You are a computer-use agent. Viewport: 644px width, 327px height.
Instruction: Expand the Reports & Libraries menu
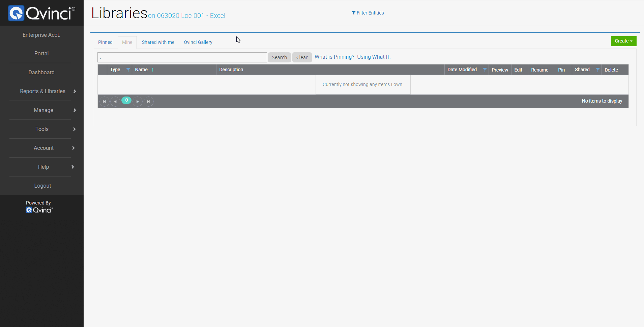tap(43, 91)
